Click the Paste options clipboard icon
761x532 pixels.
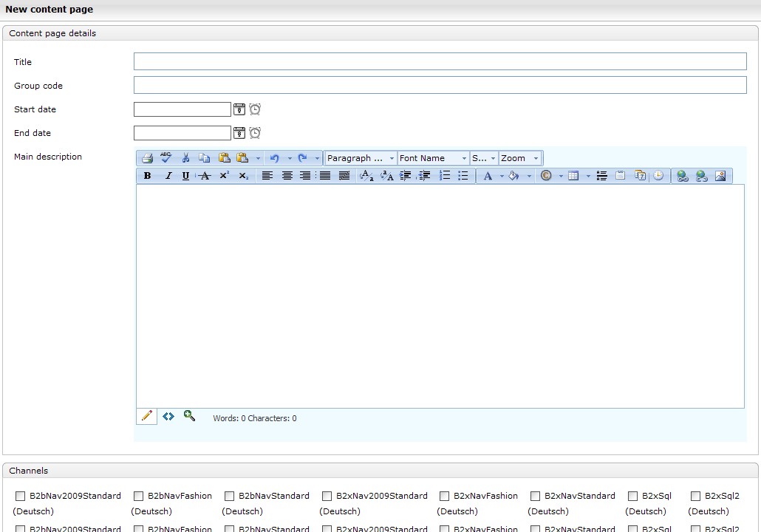point(242,158)
